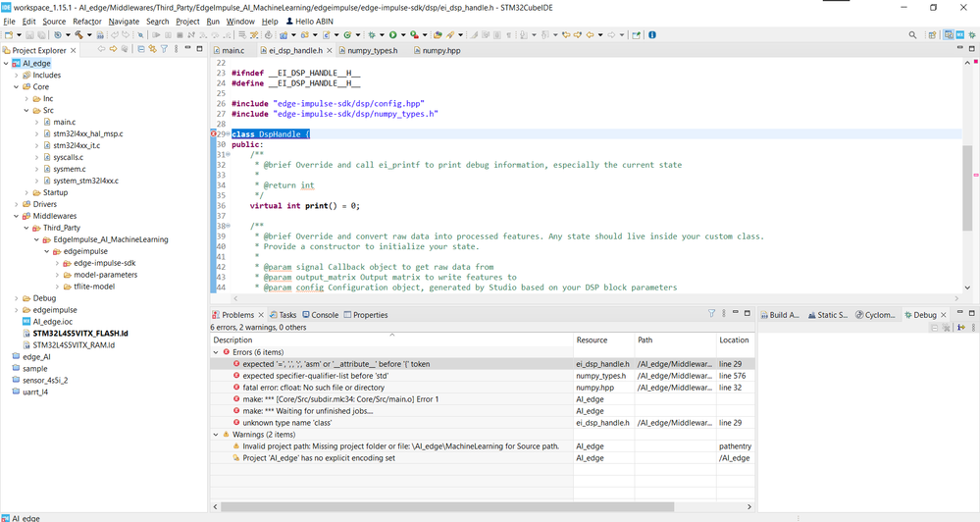Sort problems by Description column header
Image resolution: width=980 pixels, height=522 pixels.
pyautogui.click(x=391, y=340)
